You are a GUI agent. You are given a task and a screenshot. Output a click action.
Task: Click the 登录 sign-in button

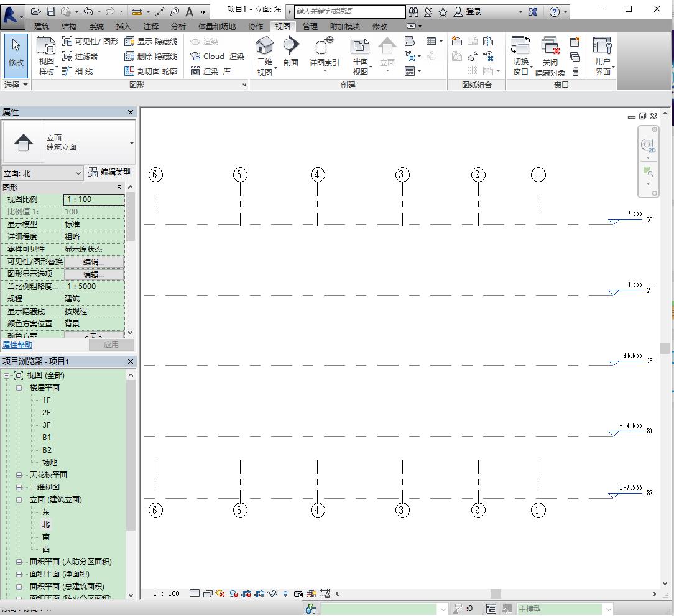469,12
